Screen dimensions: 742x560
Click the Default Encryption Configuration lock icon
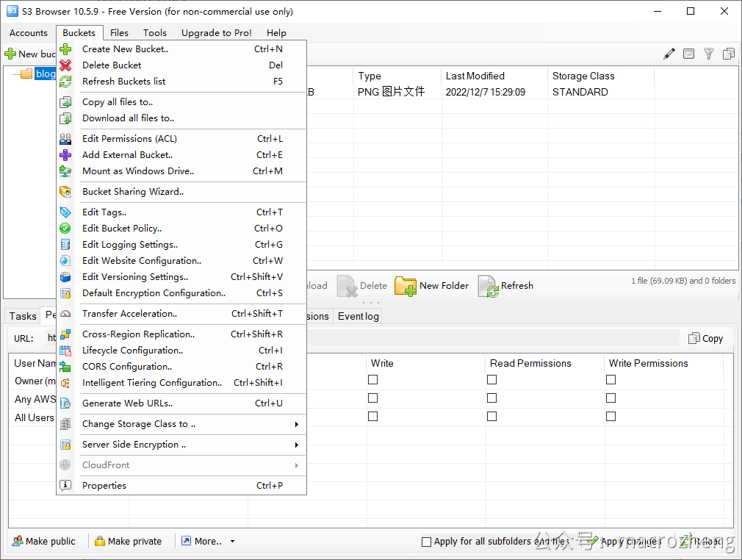[x=65, y=293]
